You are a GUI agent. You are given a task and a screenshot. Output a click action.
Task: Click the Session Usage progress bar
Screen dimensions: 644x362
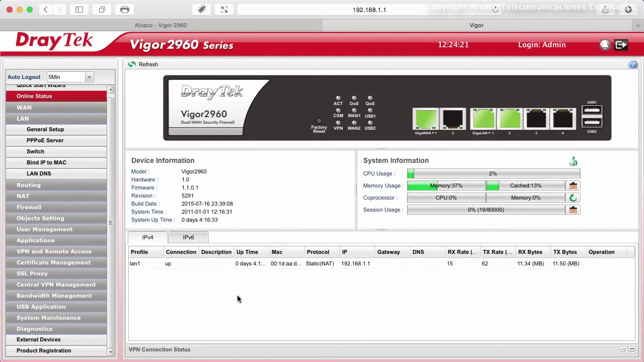click(486, 210)
